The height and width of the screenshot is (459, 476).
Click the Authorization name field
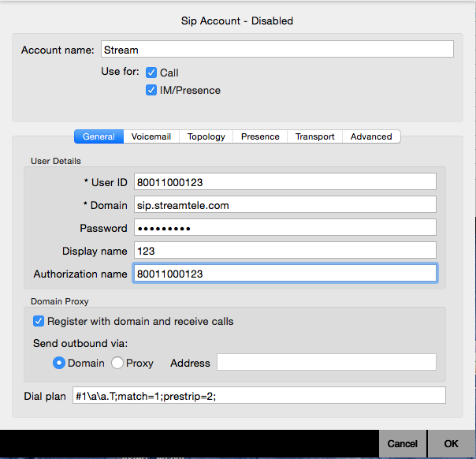pyautogui.click(x=284, y=274)
